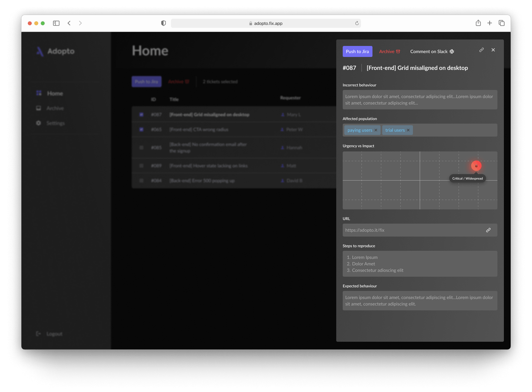Open the link icon in the URL field

click(x=488, y=230)
